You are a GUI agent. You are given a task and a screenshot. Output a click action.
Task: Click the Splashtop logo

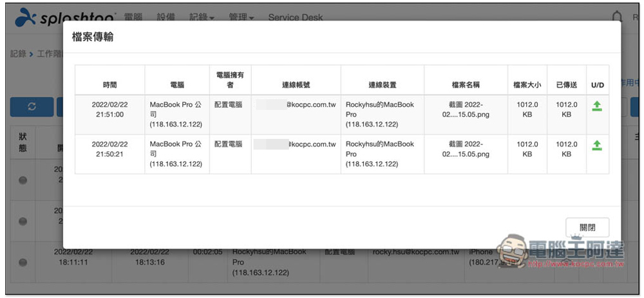click(x=66, y=17)
